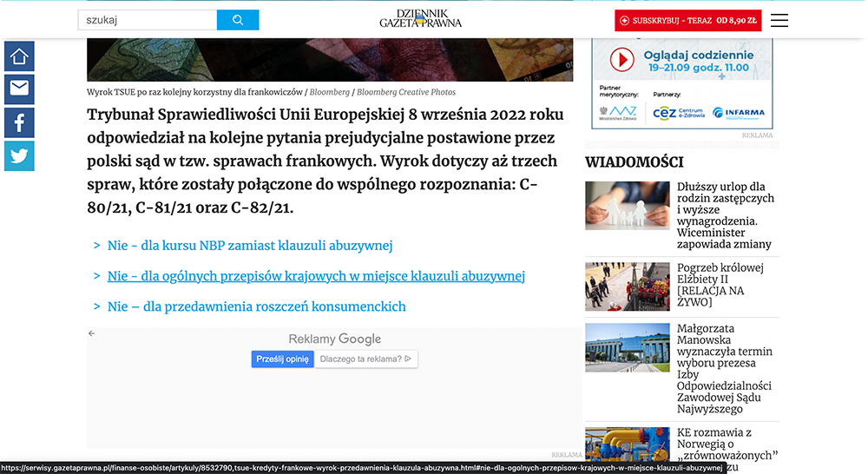Click the ad back arrow icon

pyautogui.click(x=92, y=333)
